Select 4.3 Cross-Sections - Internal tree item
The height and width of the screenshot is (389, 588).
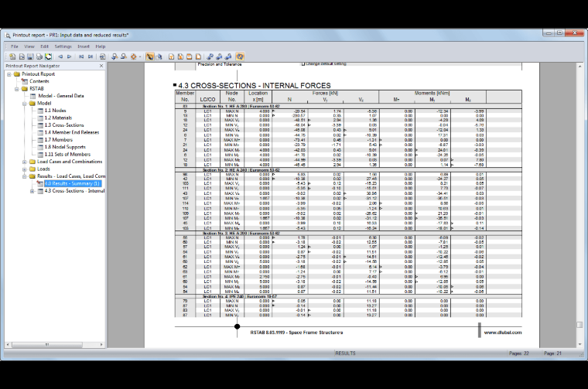click(74, 191)
